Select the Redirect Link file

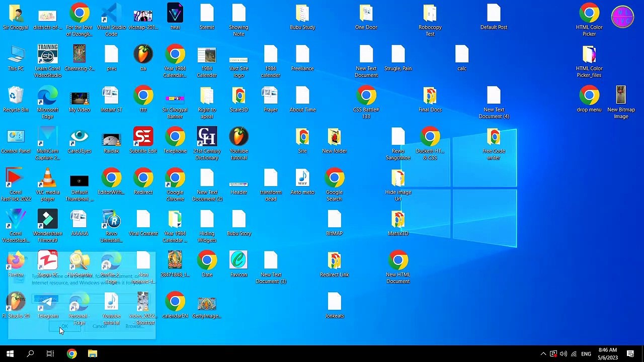(334, 264)
